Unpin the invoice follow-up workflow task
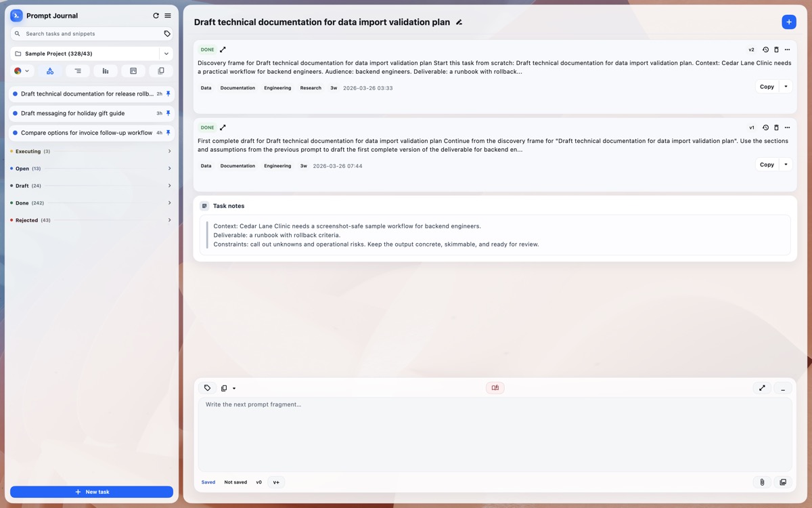This screenshot has height=508, width=812. pos(168,133)
